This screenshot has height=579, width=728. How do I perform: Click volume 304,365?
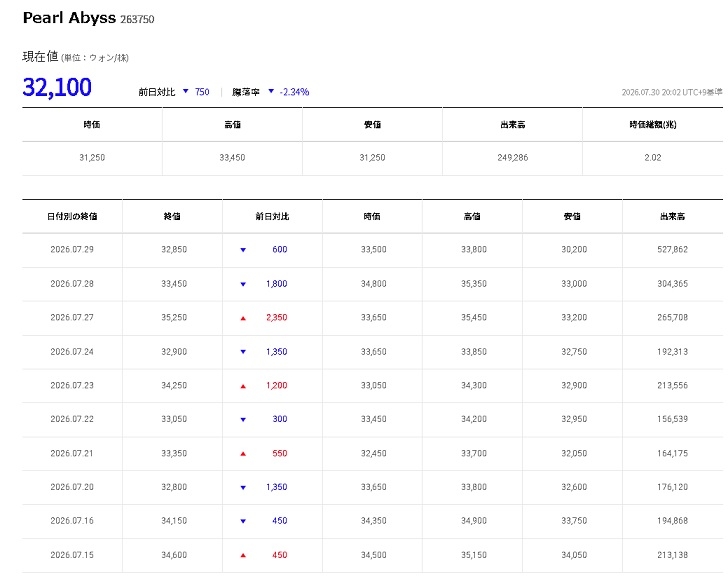point(672,284)
